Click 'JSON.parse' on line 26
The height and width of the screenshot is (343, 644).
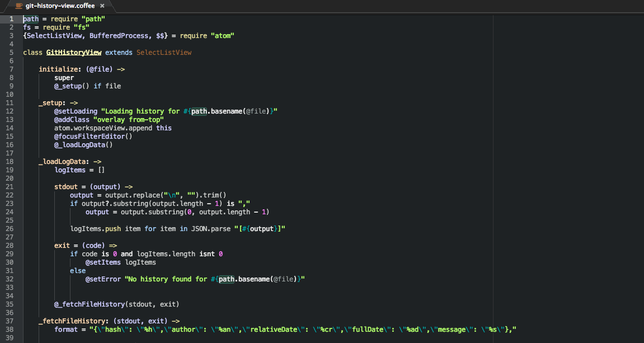[211, 229]
